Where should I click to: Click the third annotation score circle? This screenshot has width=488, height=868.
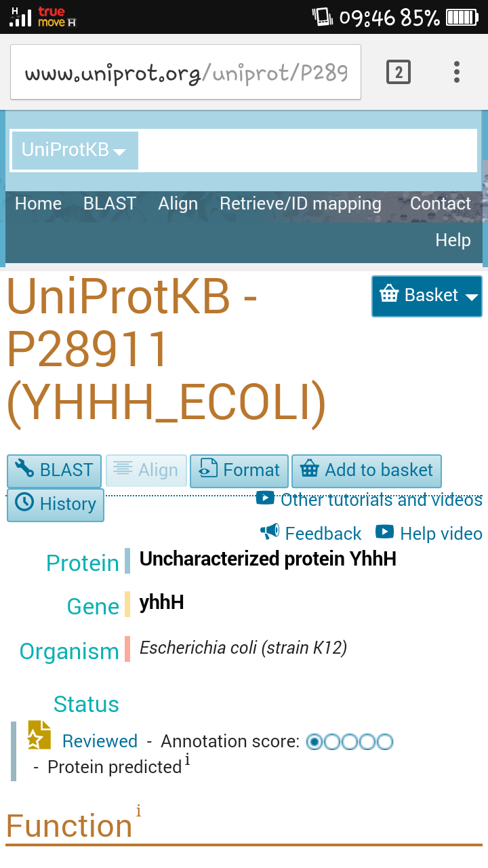tap(349, 742)
